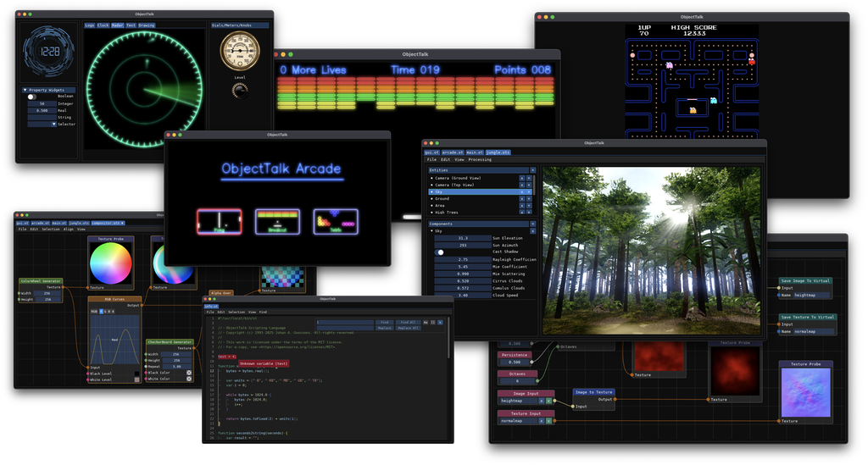Click the plus button on Entities header
Image resolution: width=868 pixels, height=465 pixels.
click(x=532, y=170)
